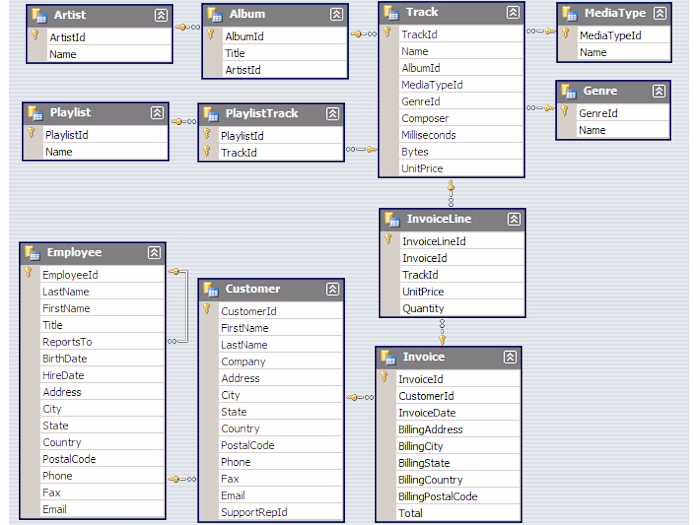Image resolution: width=700 pixels, height=525 pixels.
Task: Collapse the MediaType table
Action: [x=660, y=13]
